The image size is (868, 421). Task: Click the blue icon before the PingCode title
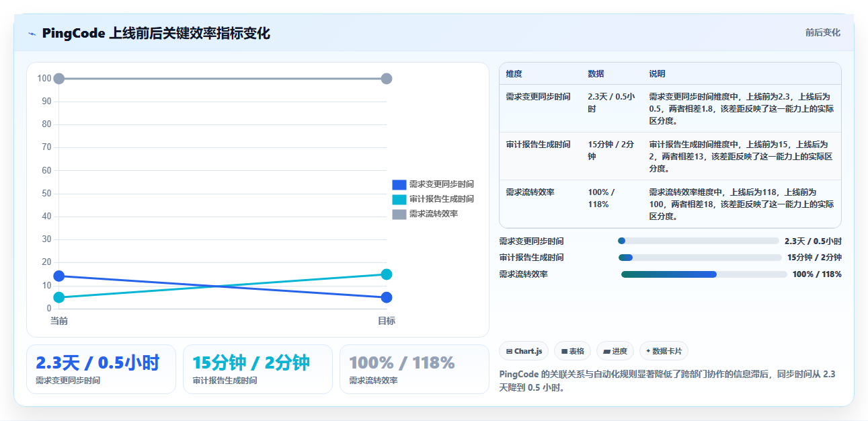[32, 34]
